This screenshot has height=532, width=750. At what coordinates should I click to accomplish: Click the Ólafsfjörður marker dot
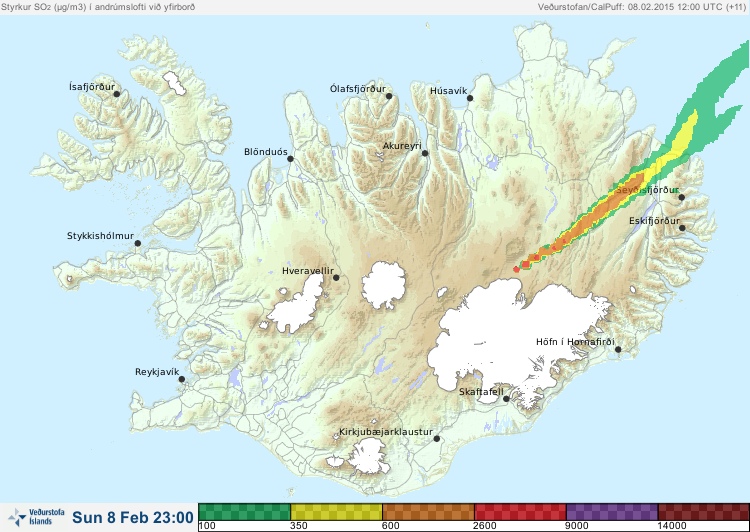coord(389,96)
